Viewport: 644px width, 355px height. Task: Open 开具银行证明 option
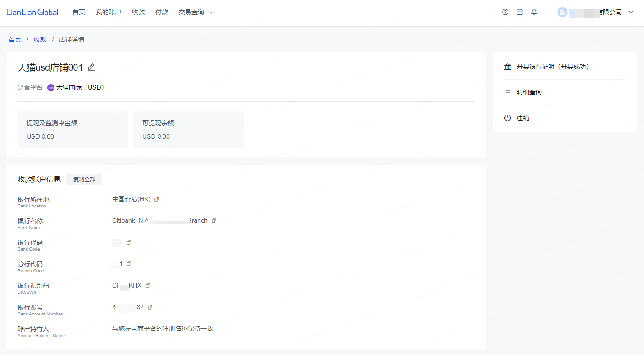click(x=546, y=67)
